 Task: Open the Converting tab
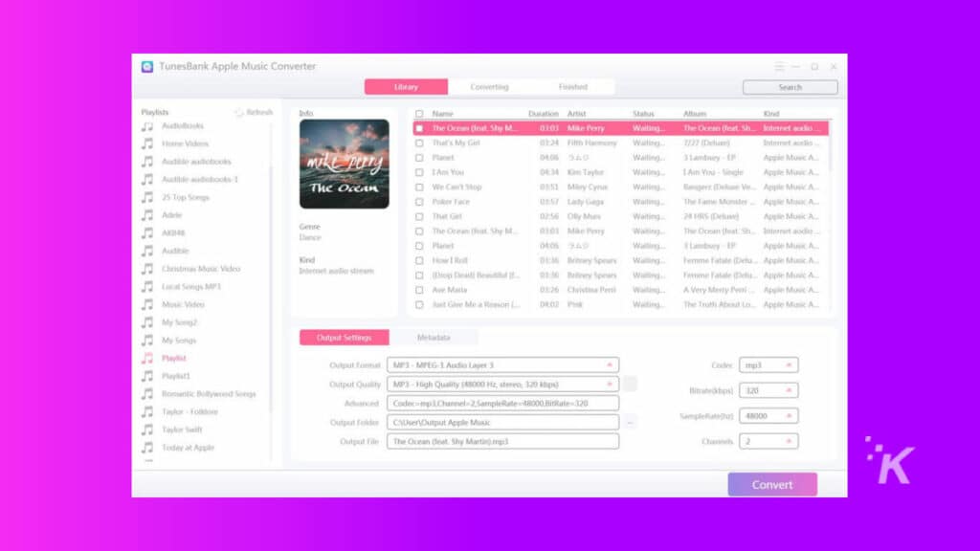489,87
